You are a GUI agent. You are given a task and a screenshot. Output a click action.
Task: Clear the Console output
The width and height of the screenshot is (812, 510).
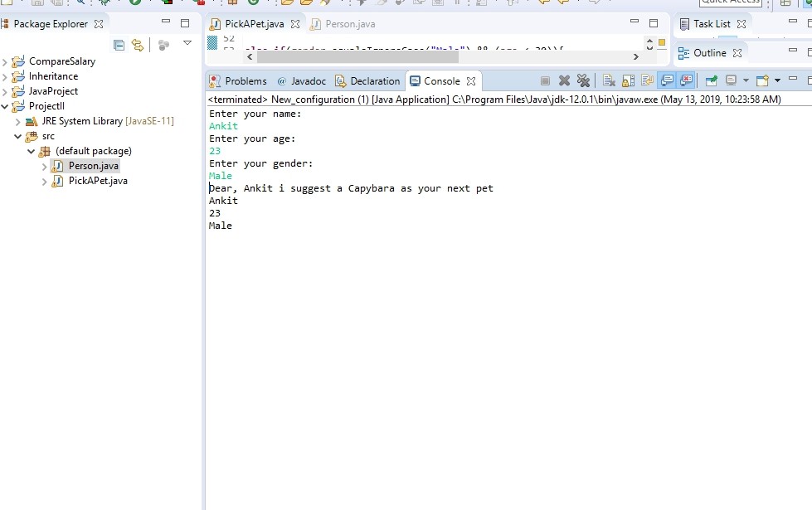coord(609,80)
